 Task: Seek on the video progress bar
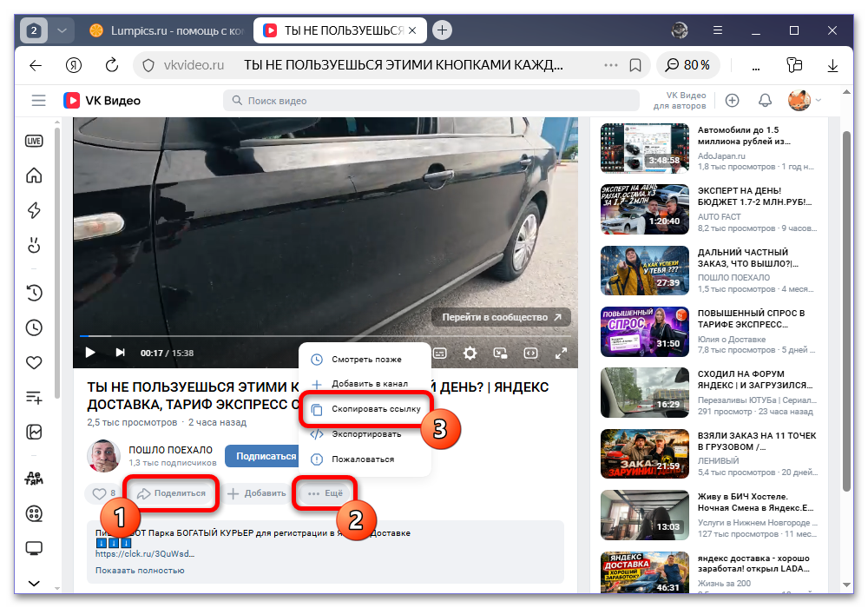[325, 335]
